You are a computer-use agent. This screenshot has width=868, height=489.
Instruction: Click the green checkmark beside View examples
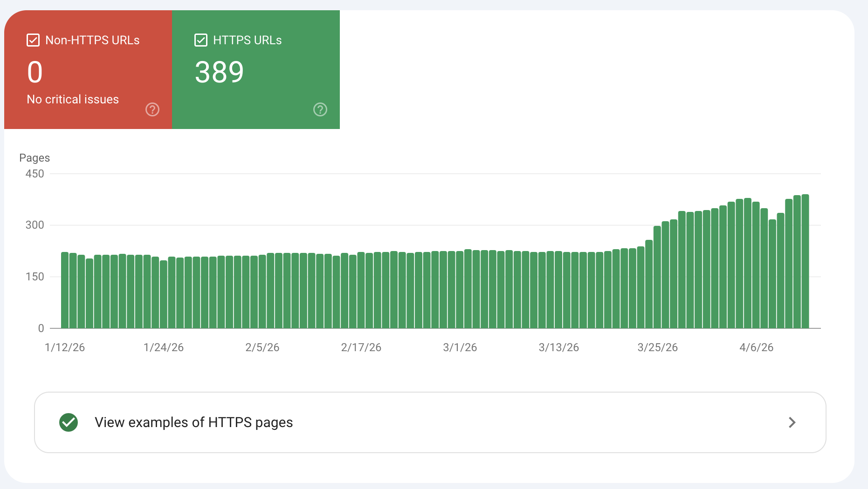pyautogui.click(x=69, y=422)
